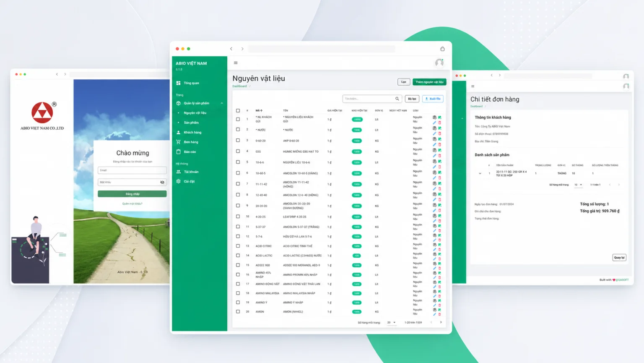Open Tổng quan dashboard in the sidebar
Viewport: 644px width, 363px height.
click(x=188, y=83)
